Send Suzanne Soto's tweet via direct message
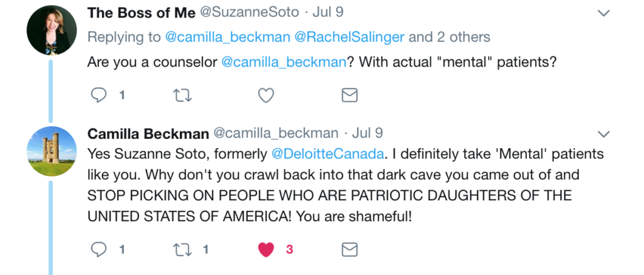 pos(349,95)
